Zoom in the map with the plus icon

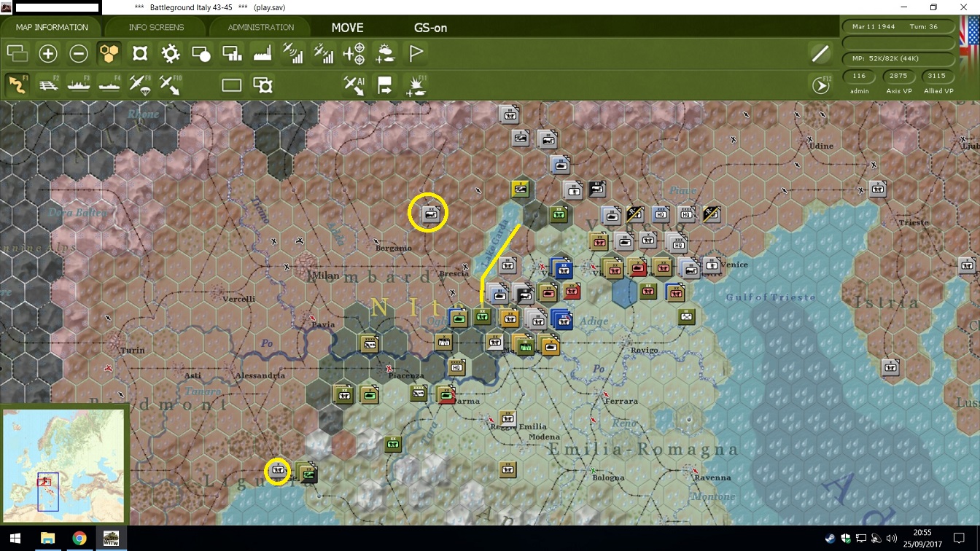coord(48,54)
